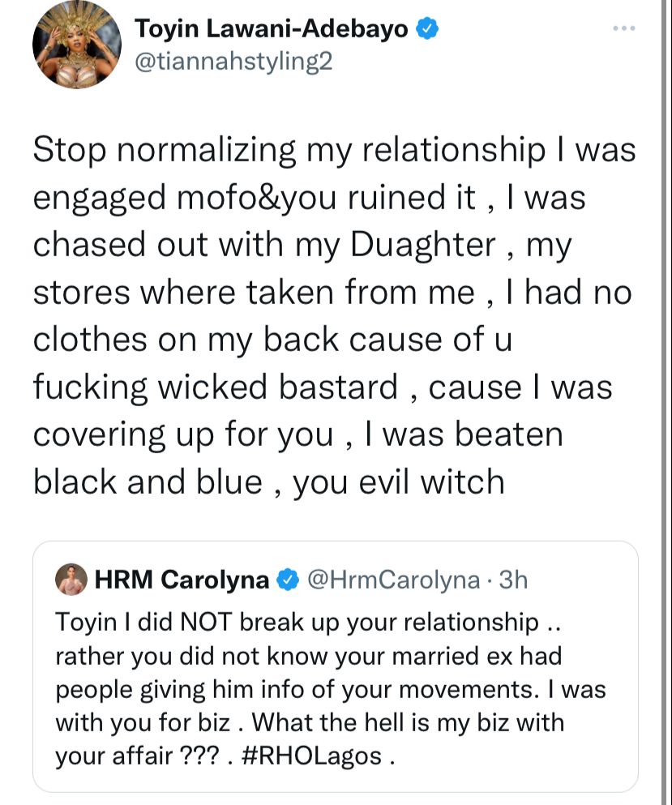Image resolution: width=672 pixels, height=805 pixels.
Task: Open the @HrmCarolyna handle
Action: point(394,580)
